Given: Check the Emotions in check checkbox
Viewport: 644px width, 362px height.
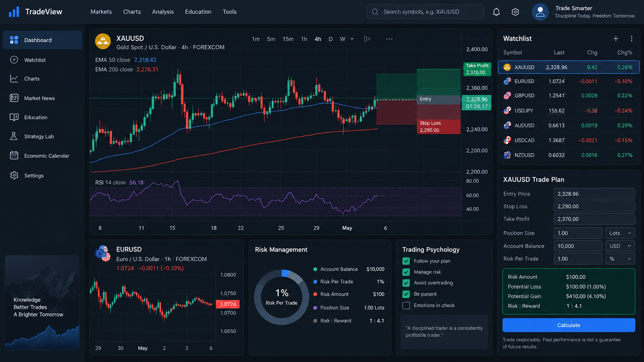Looking at the screenshot, I should [x=406, y=305].
